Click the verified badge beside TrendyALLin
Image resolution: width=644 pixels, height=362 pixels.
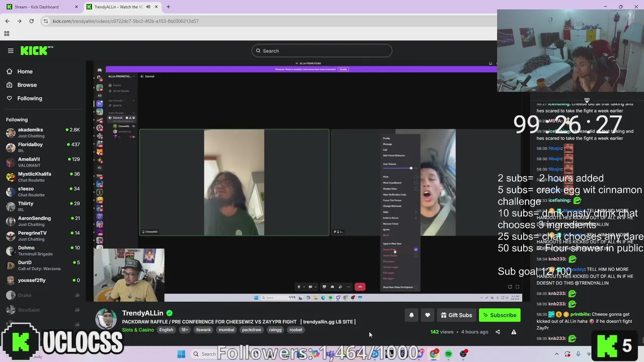(170, 313)
